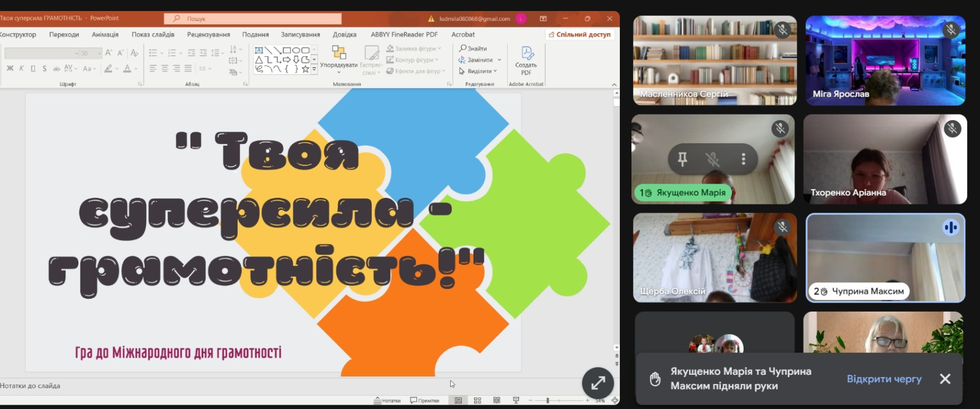Toggle Нотатки notes pane in status bar
This screenshot has width=980, height=409.
(x=387, y=400)
